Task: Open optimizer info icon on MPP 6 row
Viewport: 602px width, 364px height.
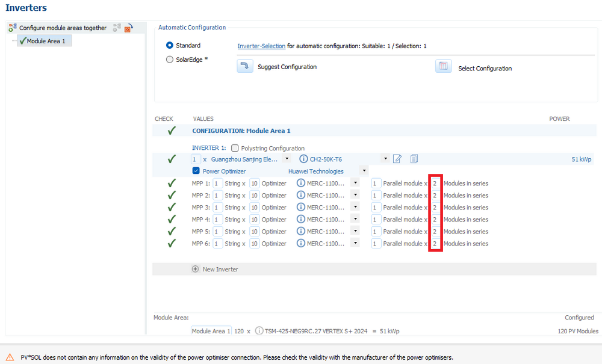Action: (301, 243)
